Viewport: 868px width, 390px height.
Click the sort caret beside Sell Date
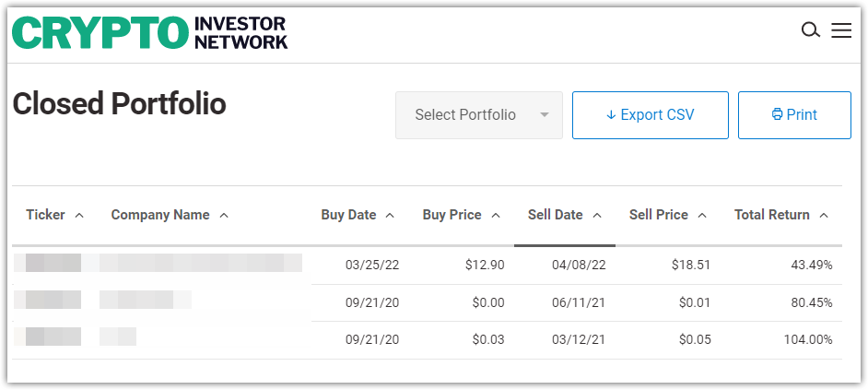point(597,216)
